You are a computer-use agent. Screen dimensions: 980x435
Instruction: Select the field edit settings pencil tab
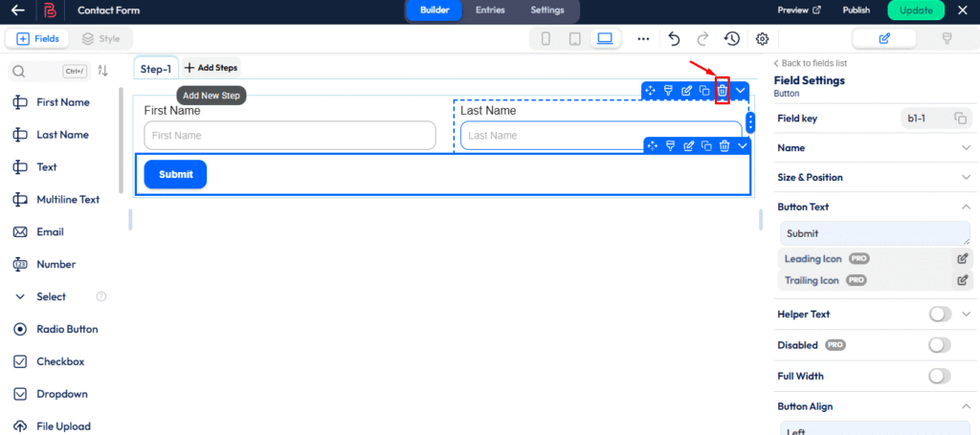pos(884,38)
